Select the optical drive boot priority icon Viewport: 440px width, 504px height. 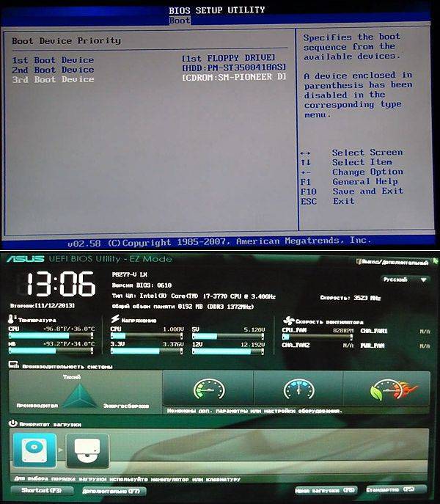pos(87,450)
